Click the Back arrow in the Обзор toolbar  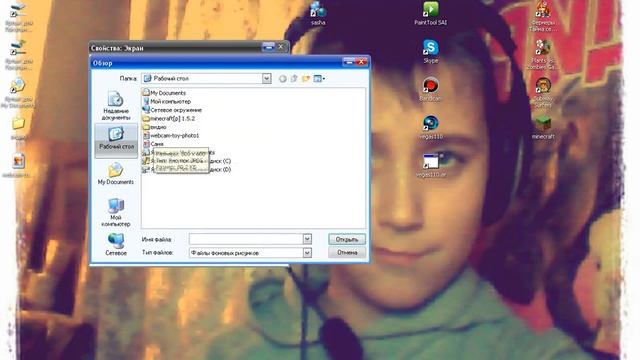(282, 78)
